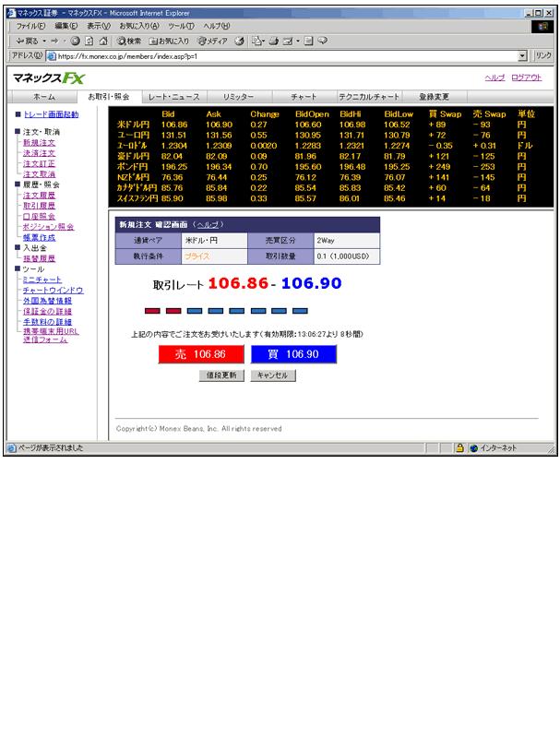Open the 注文履歴 sidebar link
Image resolution: width=560 pixels, height=738 pixels.
coord(39,196)
